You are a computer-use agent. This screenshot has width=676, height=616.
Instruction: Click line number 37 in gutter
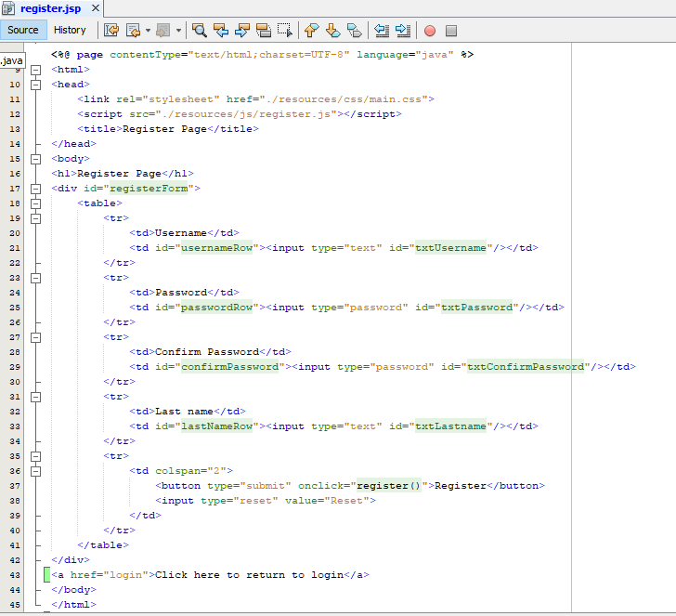pos(15,486)
